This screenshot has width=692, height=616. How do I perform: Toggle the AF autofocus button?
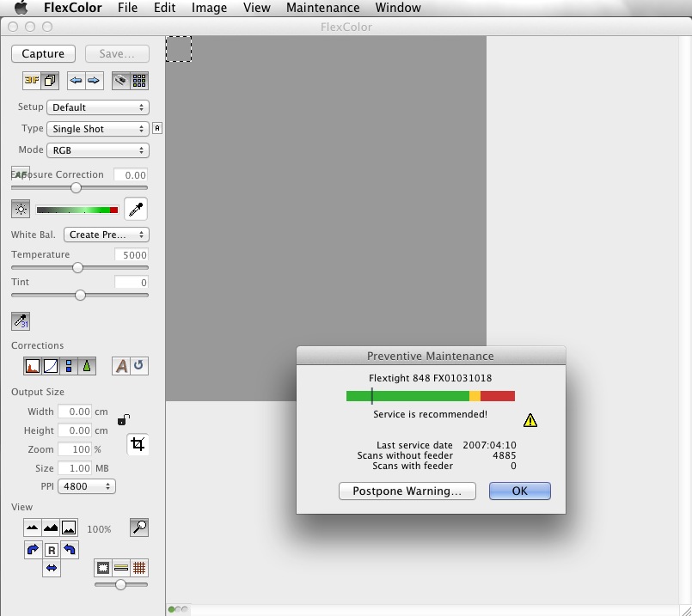tap(21, 174)
